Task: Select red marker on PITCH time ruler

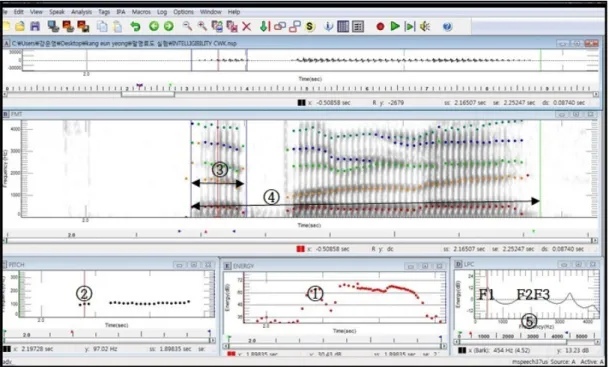Action: 72,333
